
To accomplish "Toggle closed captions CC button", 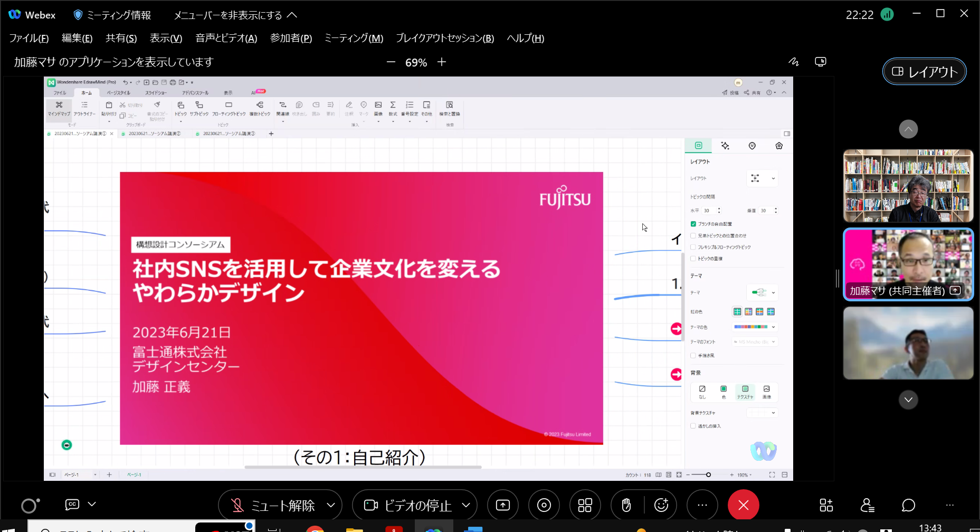I will [x=72, y=505].
